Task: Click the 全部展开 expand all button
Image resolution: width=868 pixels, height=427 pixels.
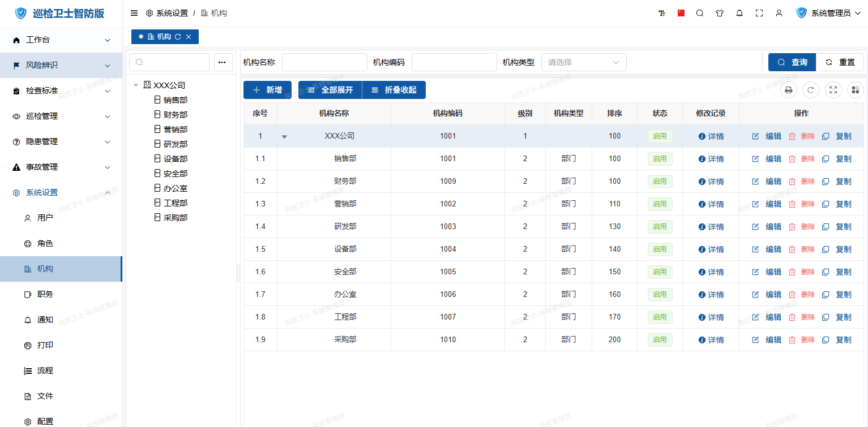Action: 330,90
